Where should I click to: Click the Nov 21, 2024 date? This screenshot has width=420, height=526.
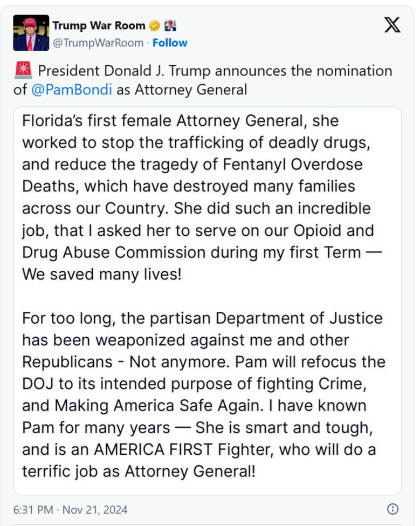point(97,509)
